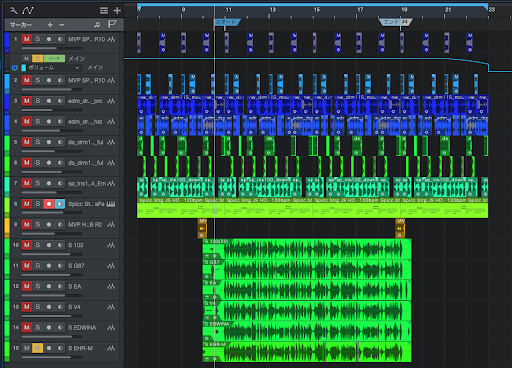Remove a marker with the minus button
512x368 pixels.
click(x=62, y=25)
